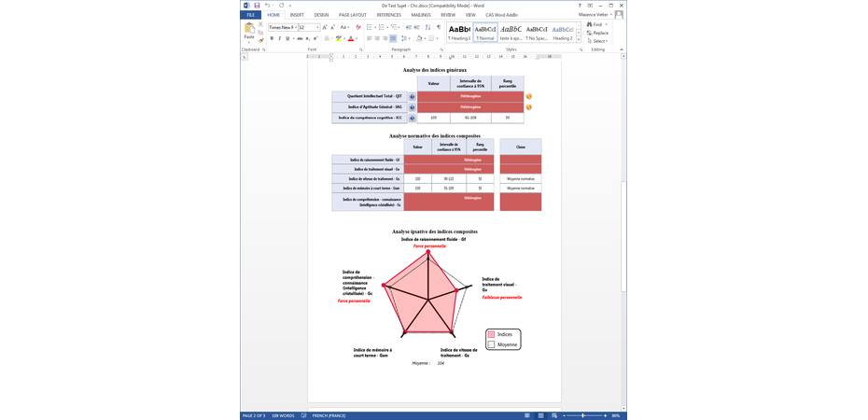Click the Replace button
Screen dimensions: 868x420
[x=598, y=33]
